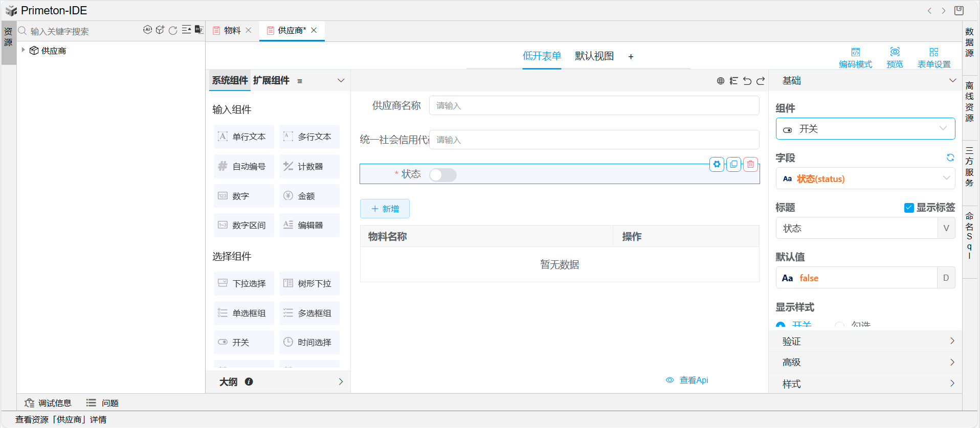This screenshot has height=428, width=980.
Task: Click the redo arrow in canvas toolbar
Action: 761,81
